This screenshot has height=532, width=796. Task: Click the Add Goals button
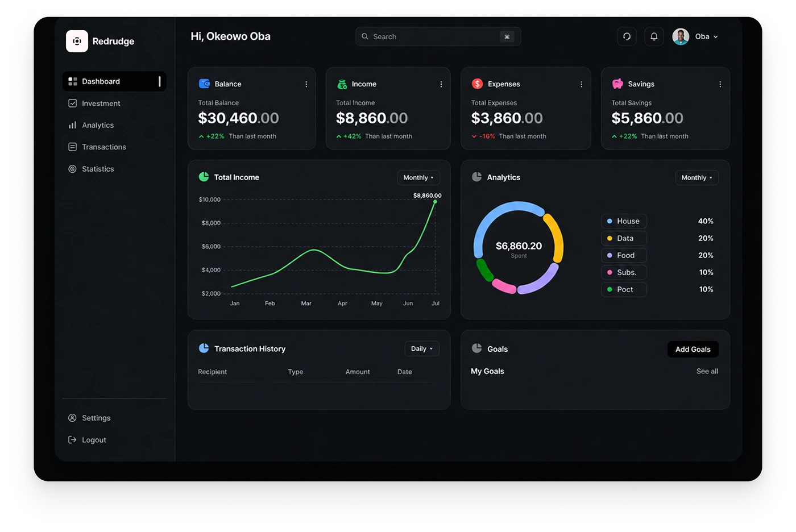click(693, 349)
